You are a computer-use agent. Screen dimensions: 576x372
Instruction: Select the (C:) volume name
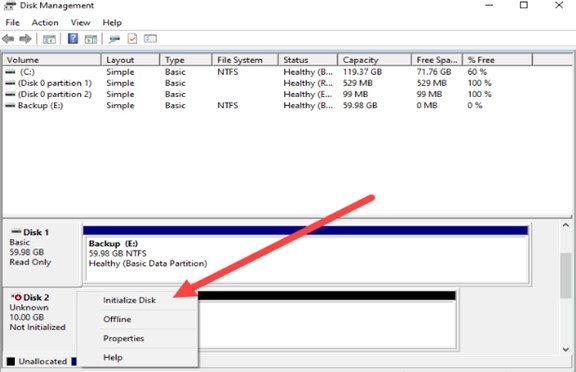point(27,72)
